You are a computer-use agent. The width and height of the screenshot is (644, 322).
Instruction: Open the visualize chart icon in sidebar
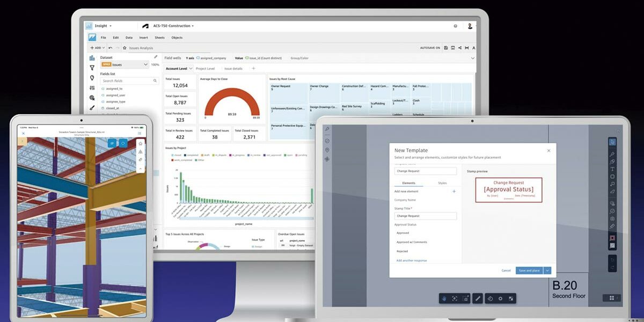coord(92,58)
